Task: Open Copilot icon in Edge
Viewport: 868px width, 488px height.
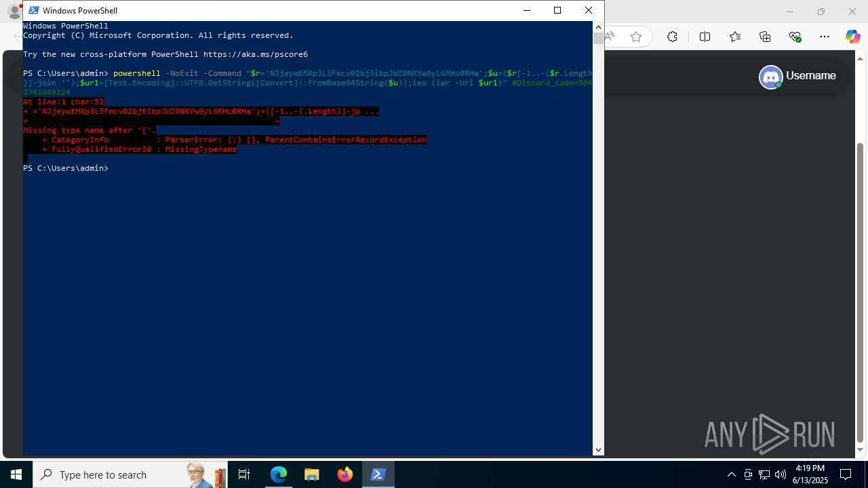Action: click(x=852, y=37)
